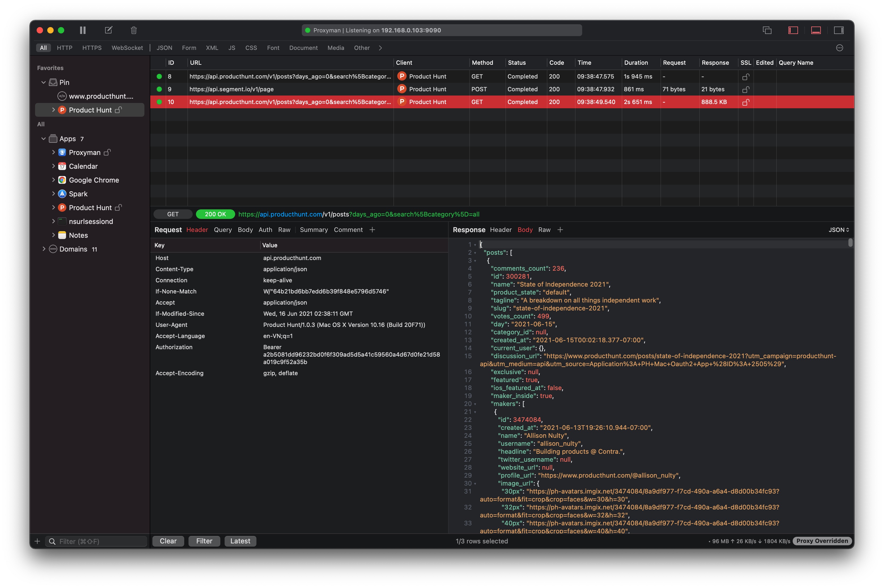The image size is (884, 588).
Task: Click the www.producthunt pinned domain icon
Action: (x=62, y=96)
